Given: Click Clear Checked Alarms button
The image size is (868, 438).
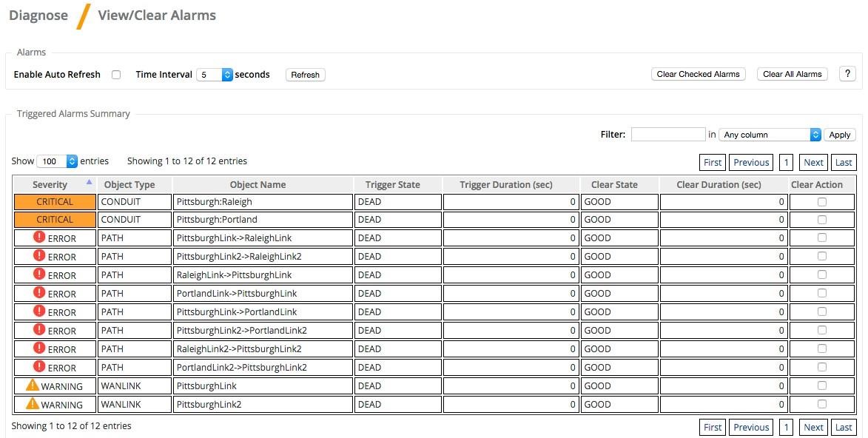Looking at the screenshot, I should pos(698,74).
